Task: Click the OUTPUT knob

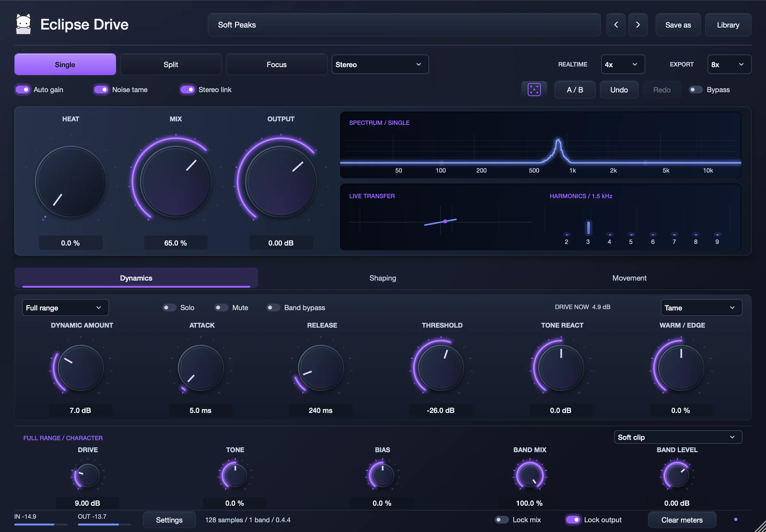Action: 281,182
